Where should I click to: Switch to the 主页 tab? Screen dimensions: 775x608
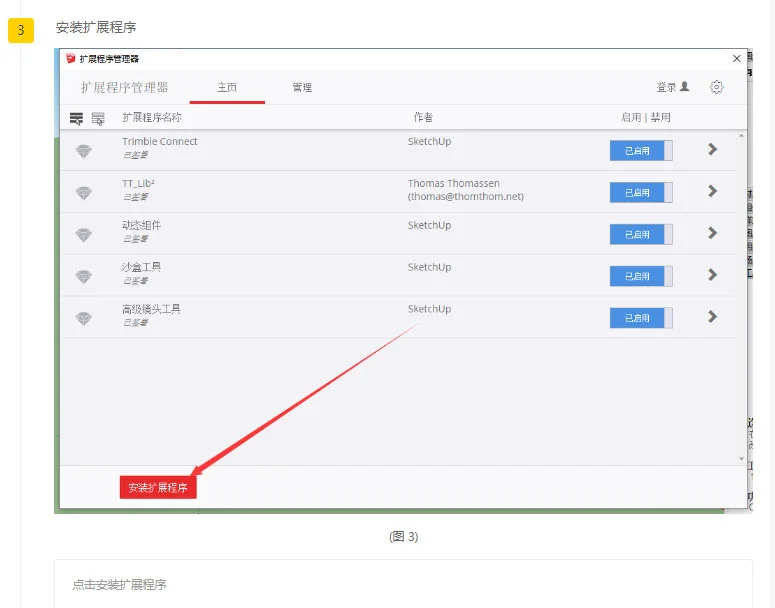(x=227, y=87)
